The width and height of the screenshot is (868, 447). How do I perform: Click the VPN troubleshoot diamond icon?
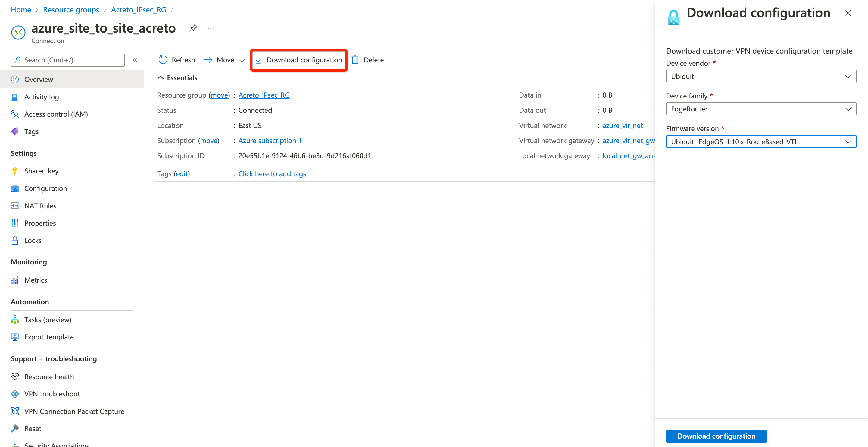(15, 394)
